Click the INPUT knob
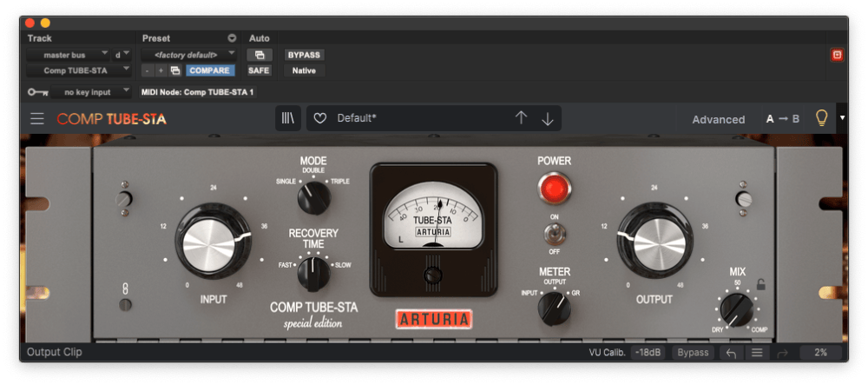 click(214, 241)
